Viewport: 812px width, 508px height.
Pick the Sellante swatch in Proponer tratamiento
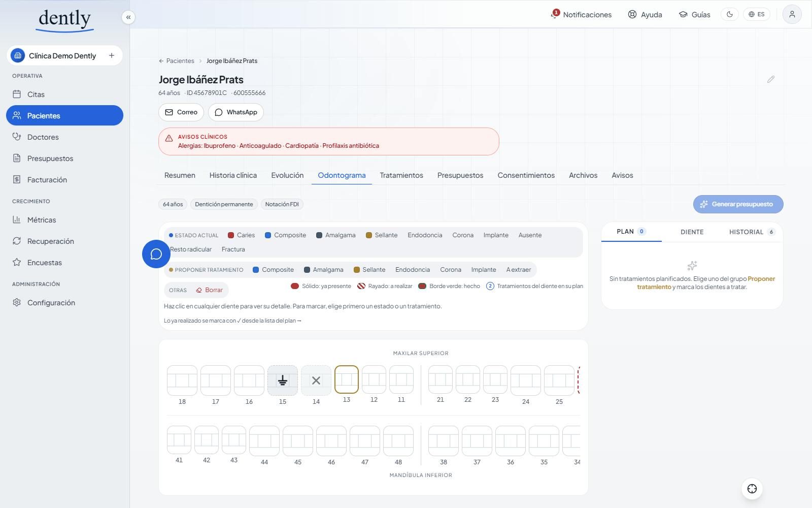click(x=369, y=270)
